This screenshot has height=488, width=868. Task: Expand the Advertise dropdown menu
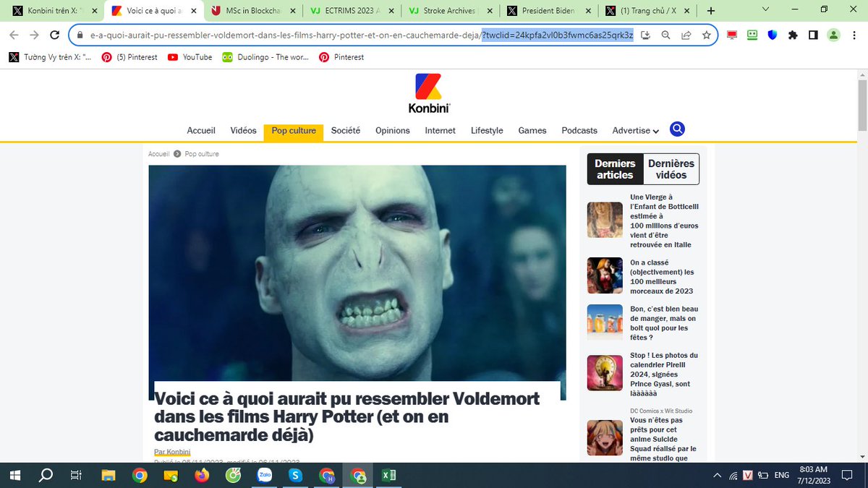(x=635, y=131)
